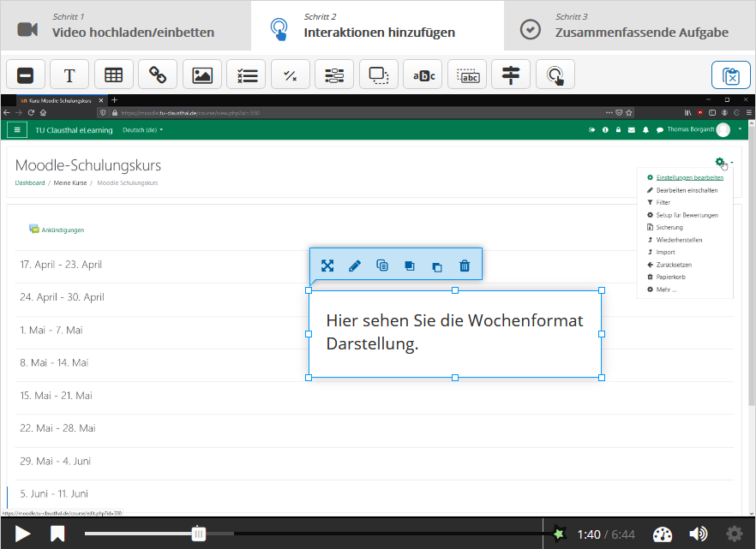This screenshot has width=756, height=549.
Task: Select the Text interaction tool
Action: point(69,75)
